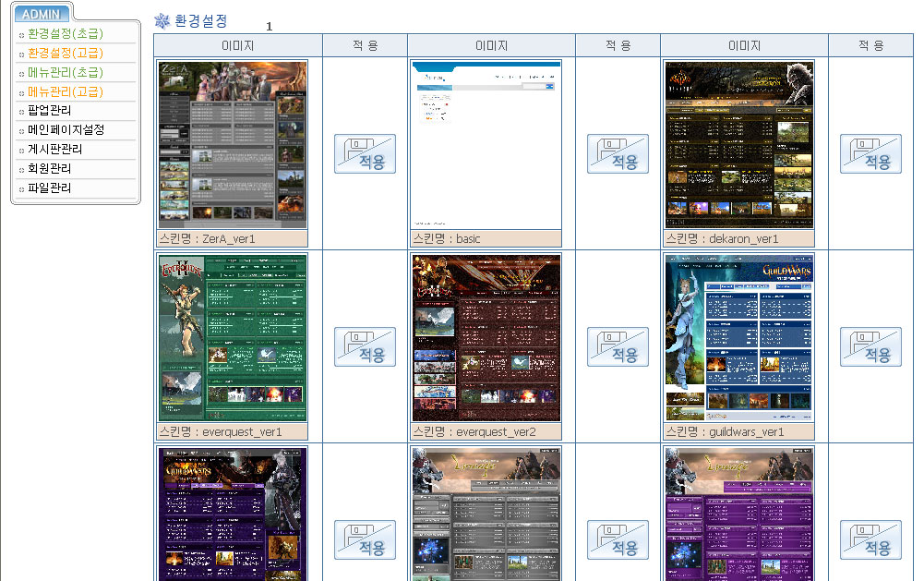
Task: Apply the everquest_ver2 skin
Action: tap(618, 346)
